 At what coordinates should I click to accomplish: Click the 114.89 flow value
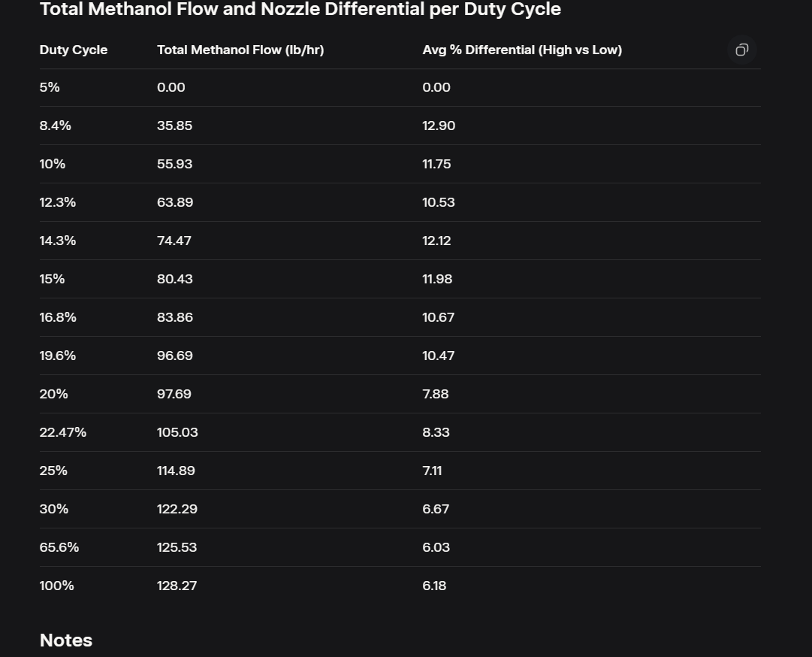click(x=176, y=471)
